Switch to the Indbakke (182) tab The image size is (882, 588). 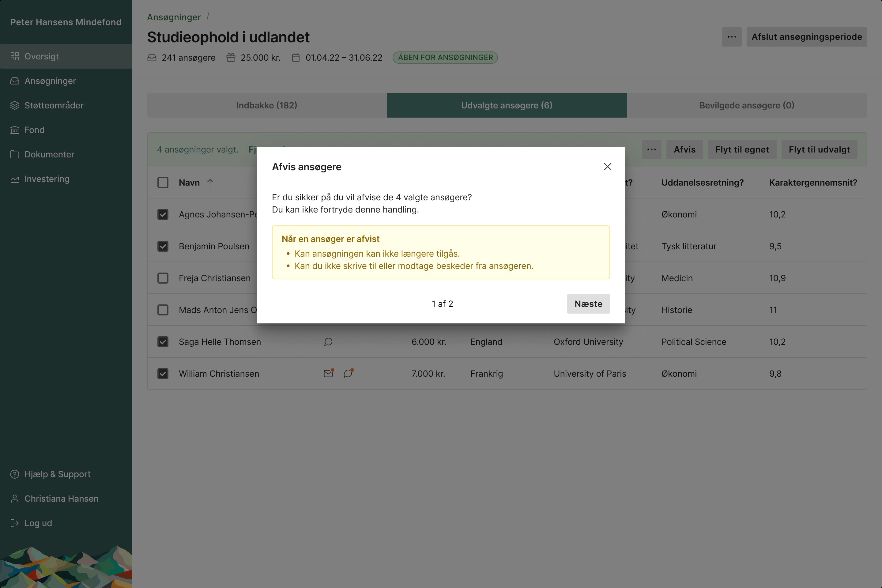click(x=267, y=105)
